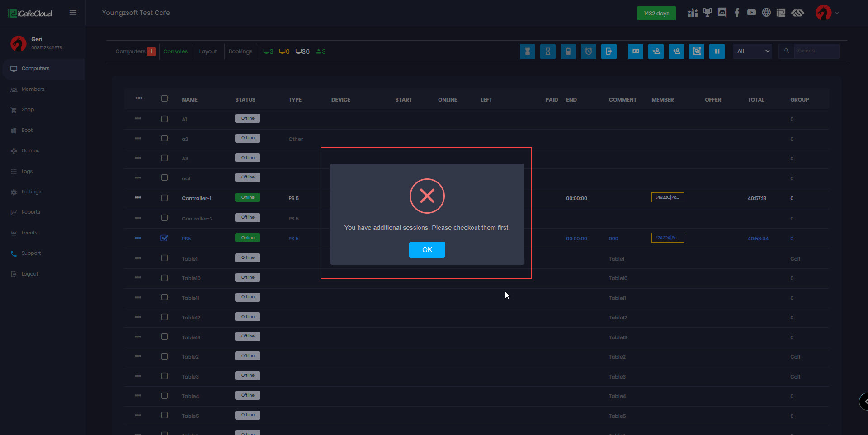Image resolution: width=868 pixels, height=435 pixels.
Task: Open the trophy icon in top bar
Action: click(x=707, y=13)
